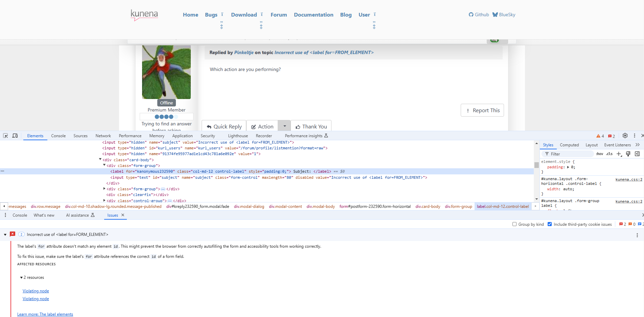
Task: Collapse the 2 resources list
Action: click(21, 277)
